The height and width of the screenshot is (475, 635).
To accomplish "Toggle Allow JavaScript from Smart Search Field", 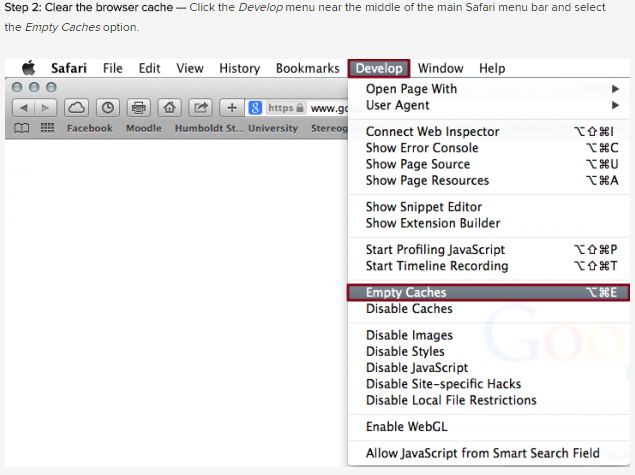I will click(x=489, y=453).
